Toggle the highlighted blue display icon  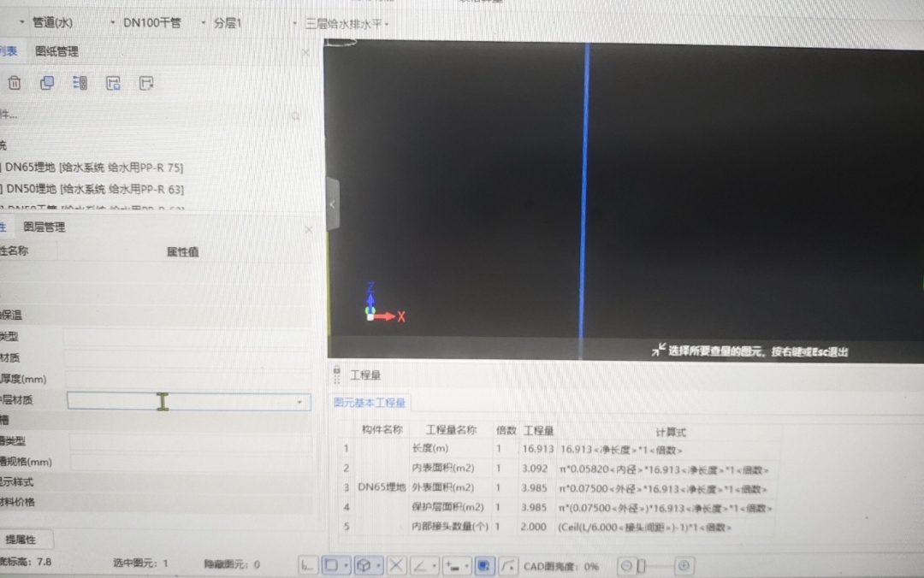(x=483, y=566)
